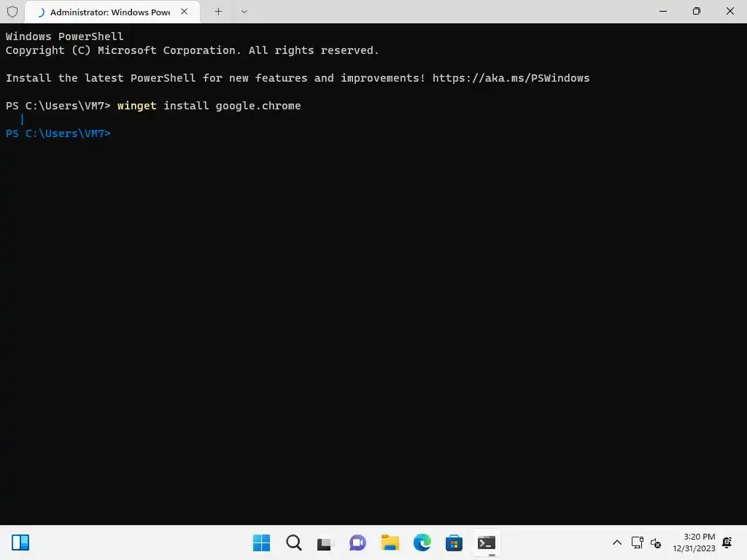Minimize the Windows Terminal window
The width and height of the screenshot is (747, 560).
coord(662,12)
